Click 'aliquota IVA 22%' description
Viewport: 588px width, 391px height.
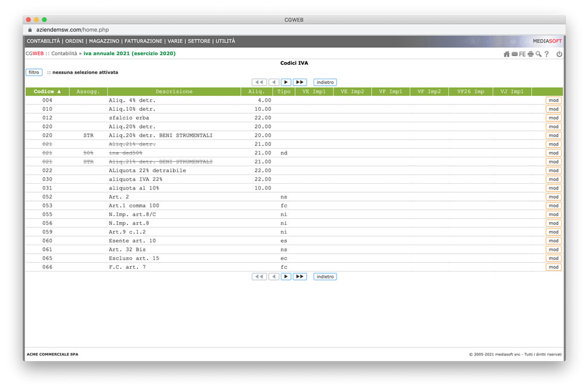click(136, 180)
